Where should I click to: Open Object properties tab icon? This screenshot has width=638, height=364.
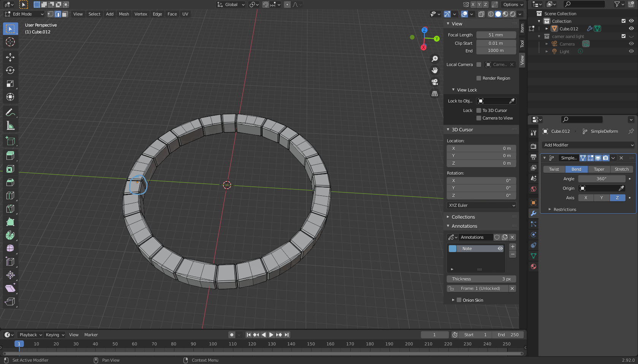pyautogui.click(x=534, y=203)
